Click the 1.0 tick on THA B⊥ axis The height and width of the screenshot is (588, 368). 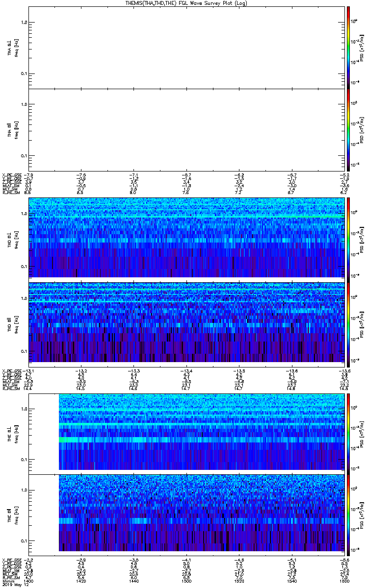coord(24,23)
